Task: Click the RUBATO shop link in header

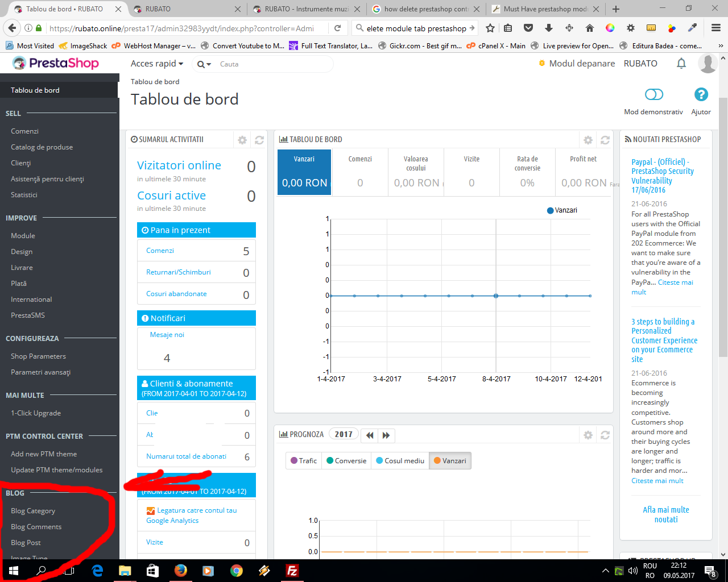Action: point(640,64)
